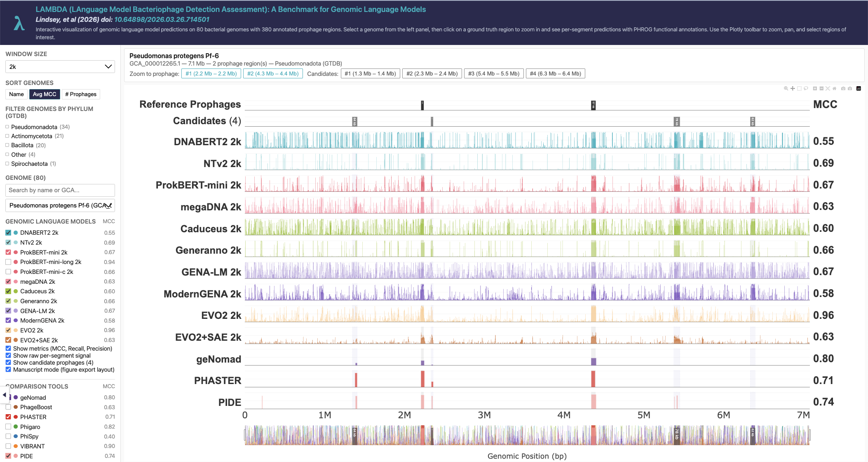The height and width of the screenshot is (462, 868).
Task: Sort genomes by Avg MCC
Action: (x=45, y=94)
